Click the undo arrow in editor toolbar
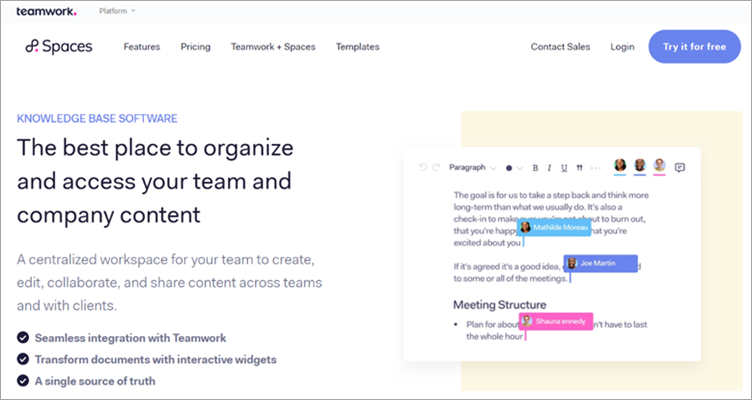 [423, 167]
